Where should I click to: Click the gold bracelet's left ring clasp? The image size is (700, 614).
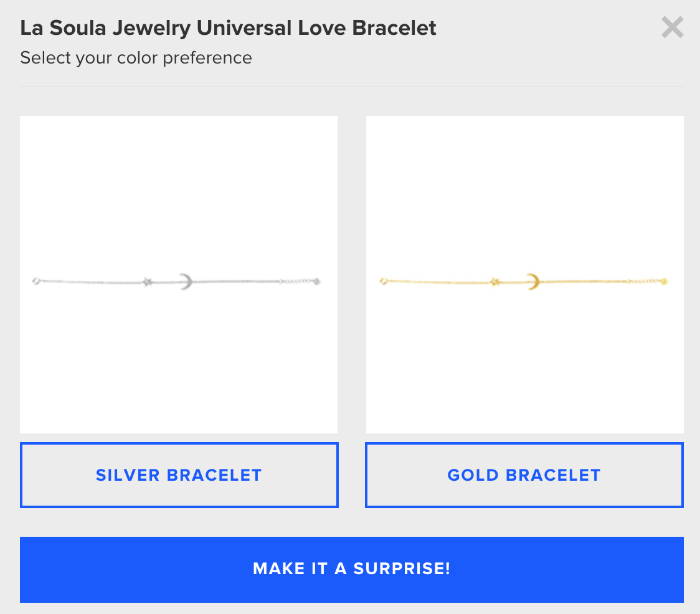(x=384, y=281)
